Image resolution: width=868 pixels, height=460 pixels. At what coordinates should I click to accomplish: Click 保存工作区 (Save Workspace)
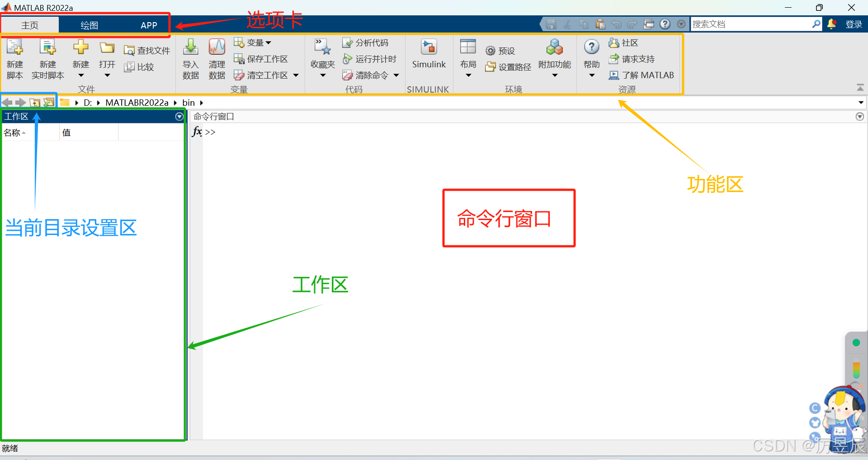[260, 59]
